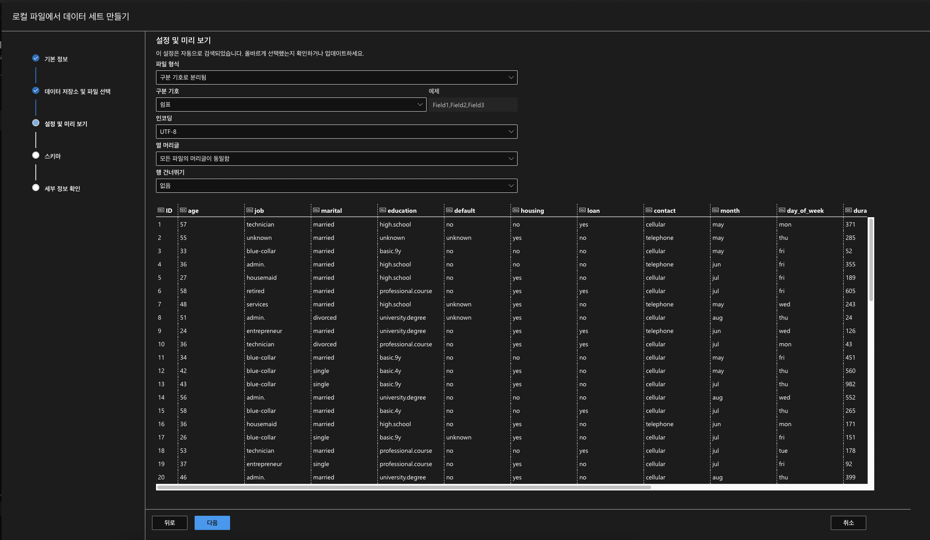Click job cell 'technician' in row 1

(260, 224)
